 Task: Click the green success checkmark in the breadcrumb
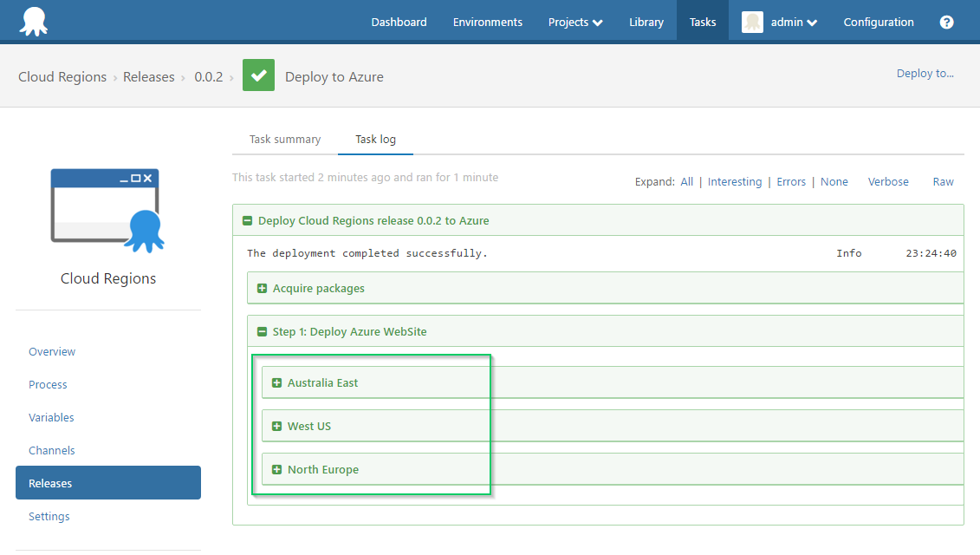[x=258, y=75]
